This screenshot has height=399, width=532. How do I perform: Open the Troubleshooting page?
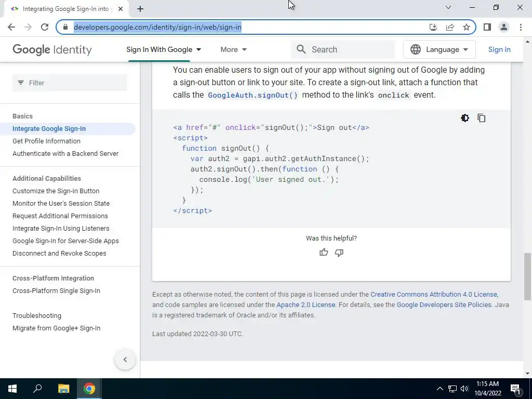click(x=37, y=316)
